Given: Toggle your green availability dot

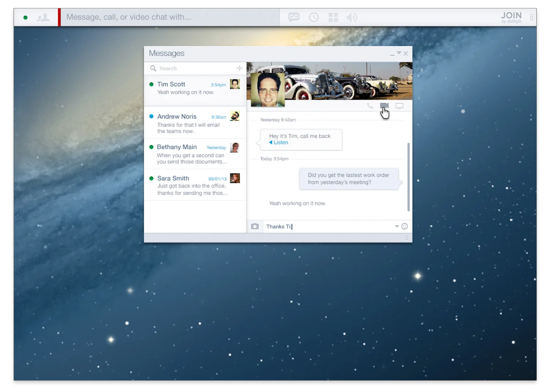Looking at the screenshot, I should (x=25, y=17).
